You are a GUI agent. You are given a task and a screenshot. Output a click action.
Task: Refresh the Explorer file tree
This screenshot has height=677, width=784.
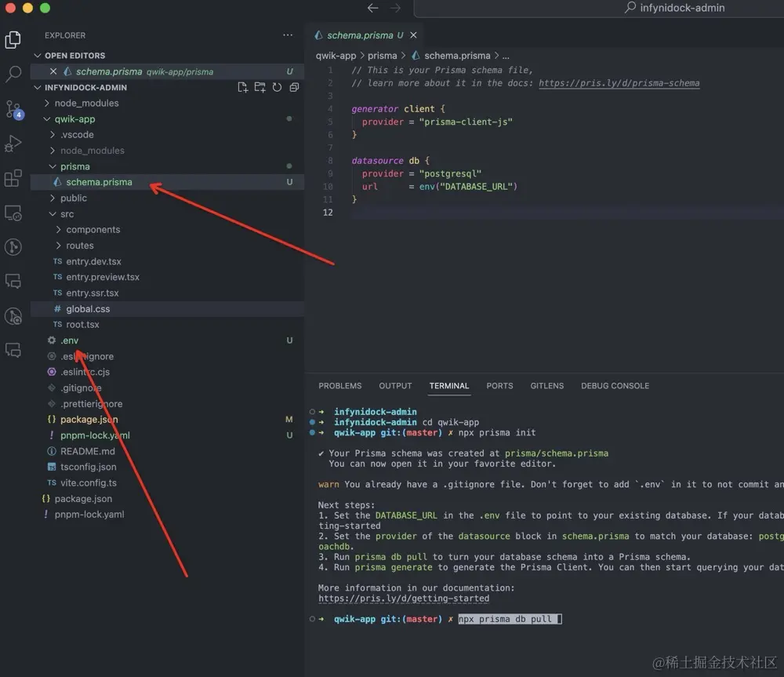pos(277,88)
